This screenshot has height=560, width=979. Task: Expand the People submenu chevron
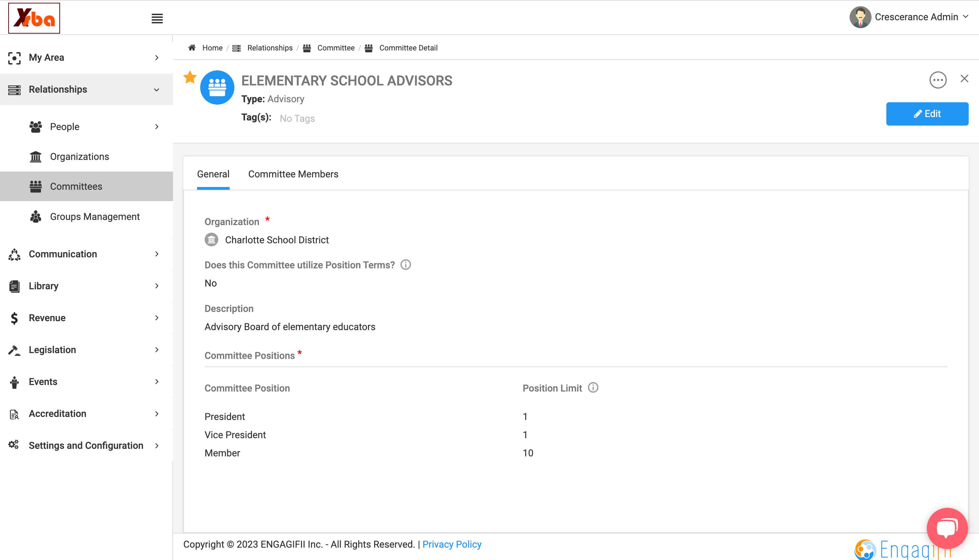[x=157, y=127]
